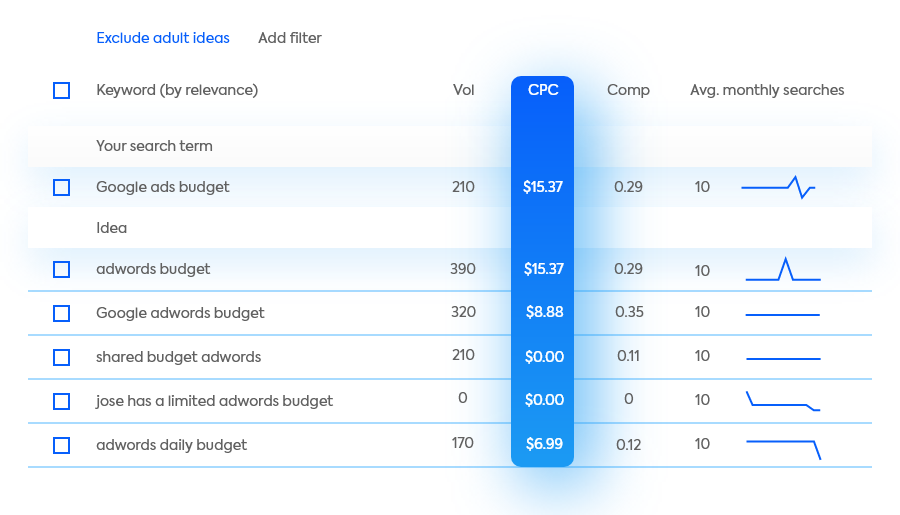Click volume 320 for Google adwords budget
Viewport: 900px width, 515px height.
click(463, 312)
